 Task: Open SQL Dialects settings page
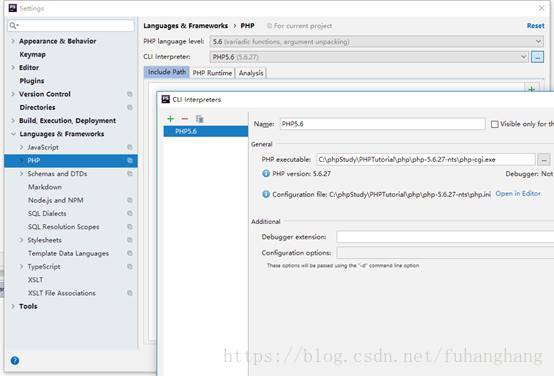point(47,213)
